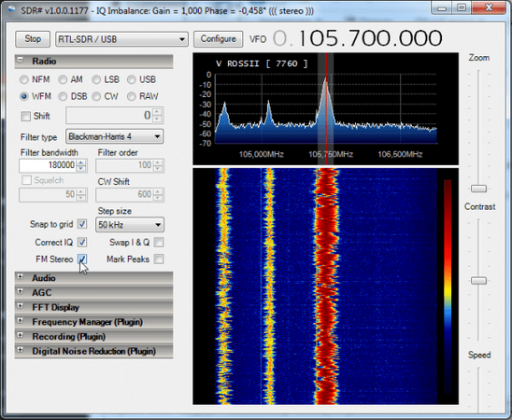Open Recording (Plugin) panel header

[x=93, y=337]
